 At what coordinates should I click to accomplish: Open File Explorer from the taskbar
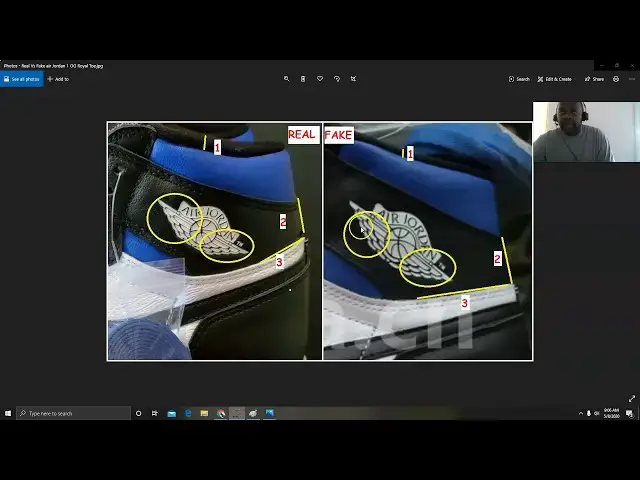click(x=204, y=413)
